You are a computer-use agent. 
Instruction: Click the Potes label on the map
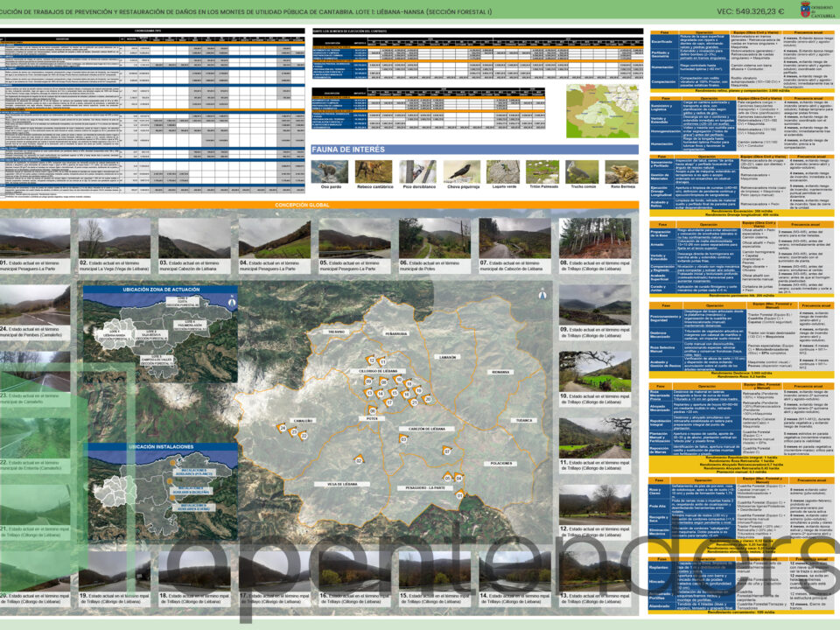(373, 418)
